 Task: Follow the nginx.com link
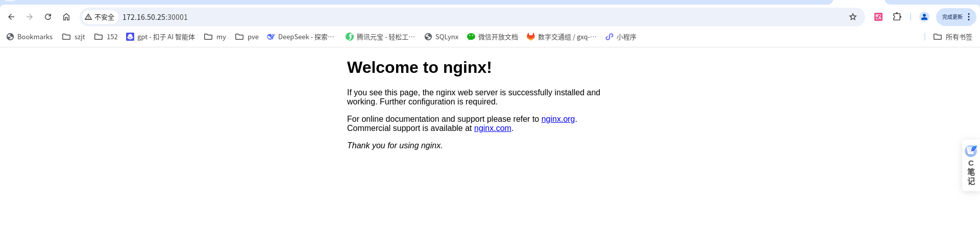tap(493, 128)
